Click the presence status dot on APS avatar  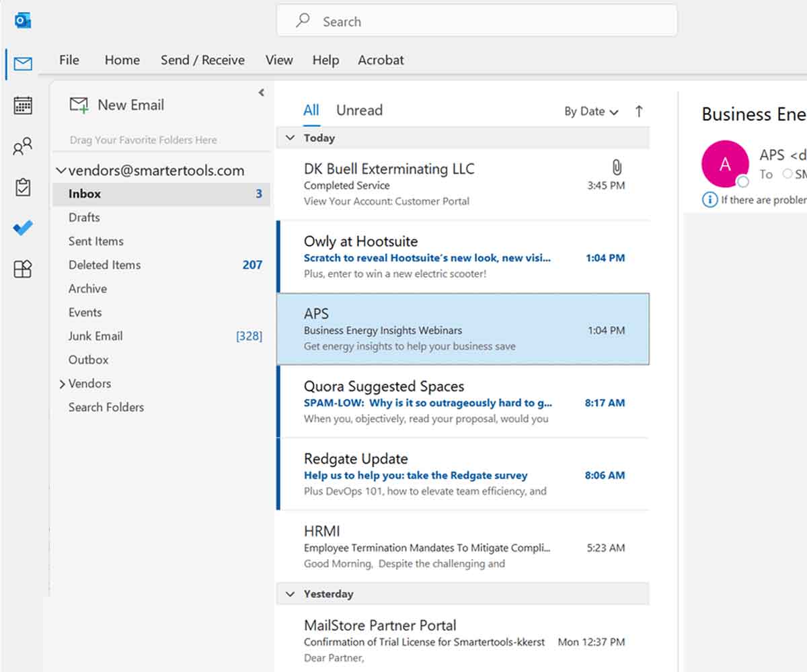tap(742, 181)
